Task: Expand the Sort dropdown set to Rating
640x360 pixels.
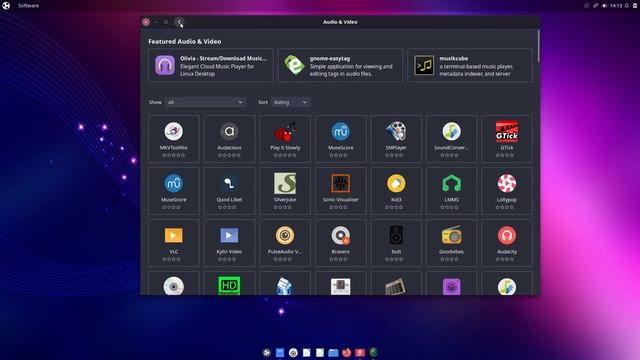Action: click(290, 102)
